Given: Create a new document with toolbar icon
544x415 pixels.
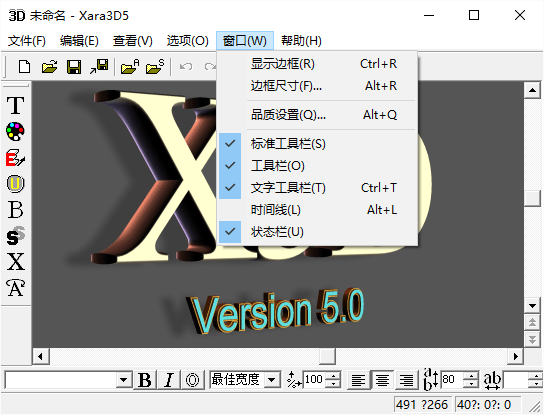Looking at the screenshot, I should point(24,66).
